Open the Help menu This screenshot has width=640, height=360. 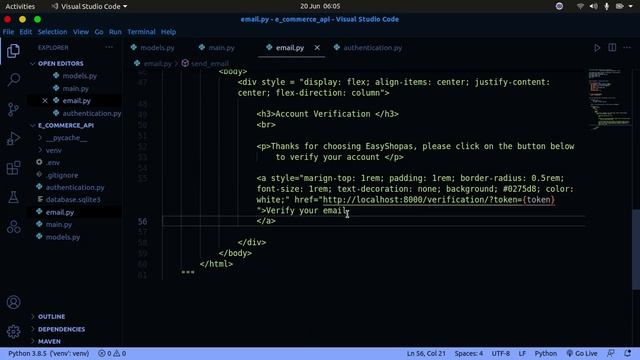(168, 32)
